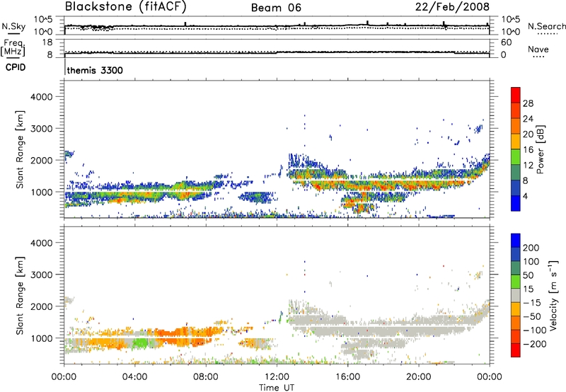Click the '-100' value on Velocity scale
Screen dimensions: 566x392
[x=535, y=330]
